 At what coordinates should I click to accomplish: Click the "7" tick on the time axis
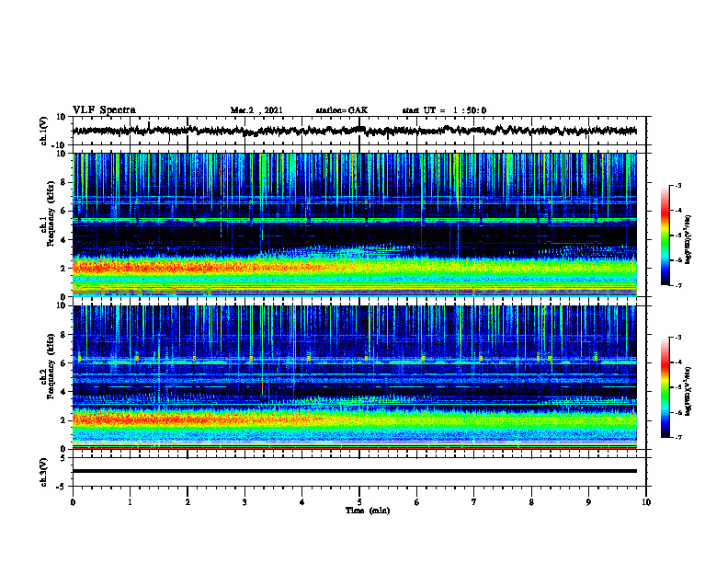pyautogui.click(x=474, y=502)
